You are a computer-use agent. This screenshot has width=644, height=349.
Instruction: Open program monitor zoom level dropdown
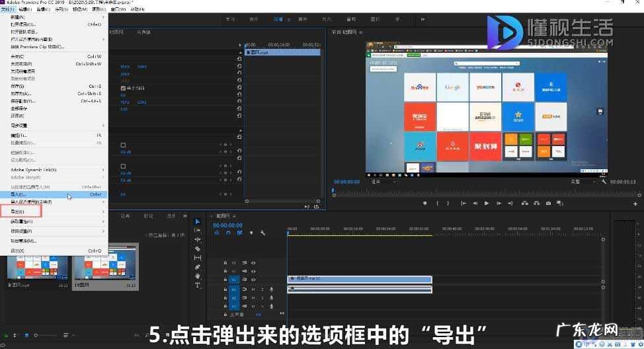point(383,182)
